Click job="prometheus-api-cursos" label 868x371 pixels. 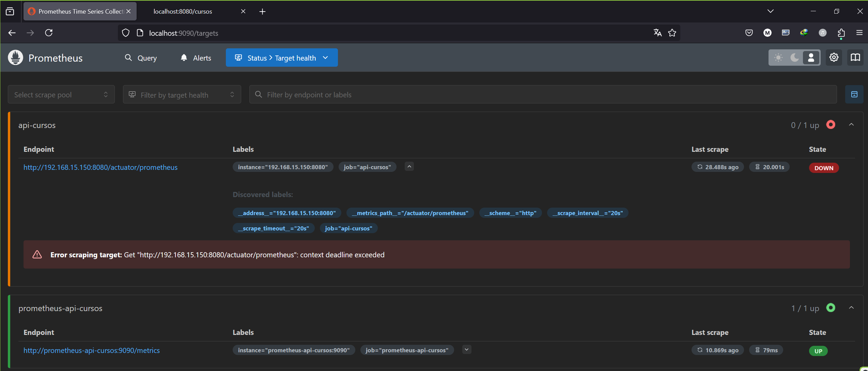(407, 350)
